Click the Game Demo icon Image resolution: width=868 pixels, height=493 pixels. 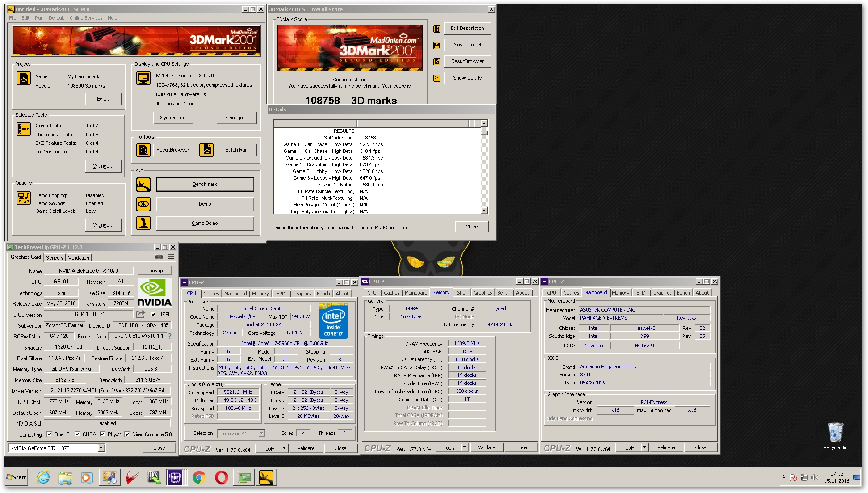click(x=143, y=223)
